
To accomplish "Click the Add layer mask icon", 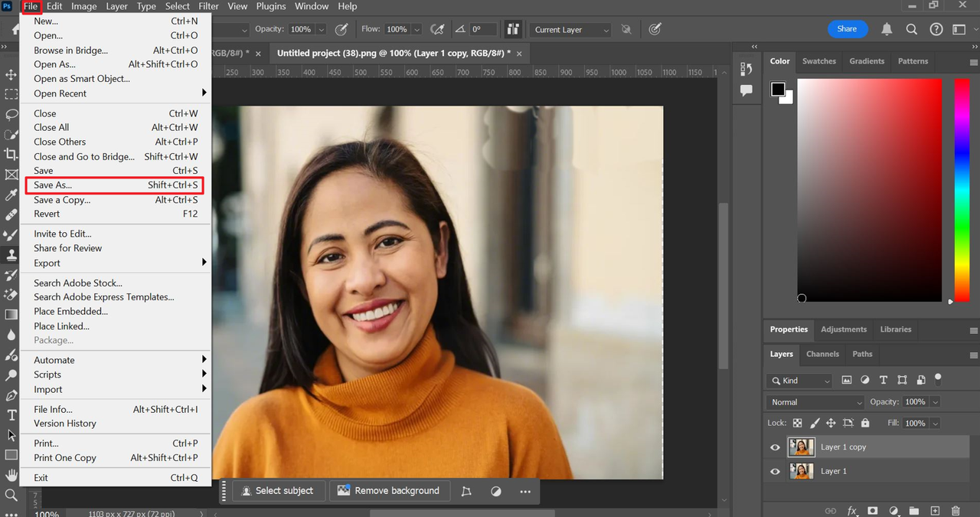I will [x=873, y=511].
